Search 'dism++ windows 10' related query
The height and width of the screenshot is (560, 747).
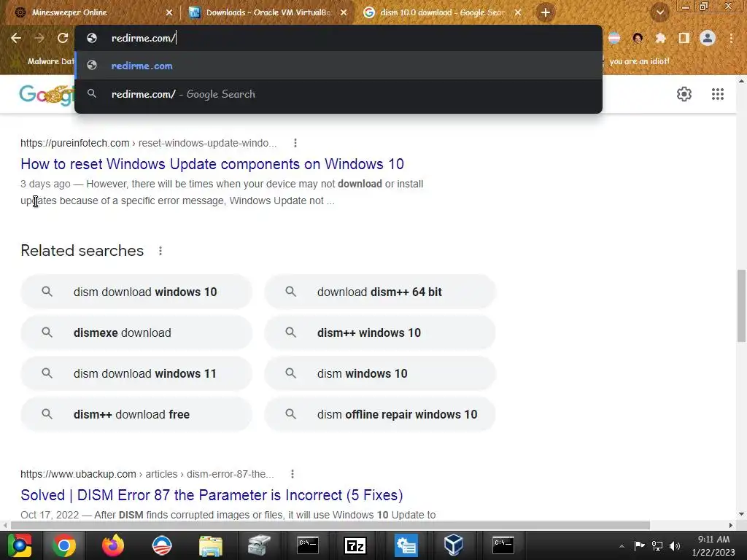(x=380, y=332)
